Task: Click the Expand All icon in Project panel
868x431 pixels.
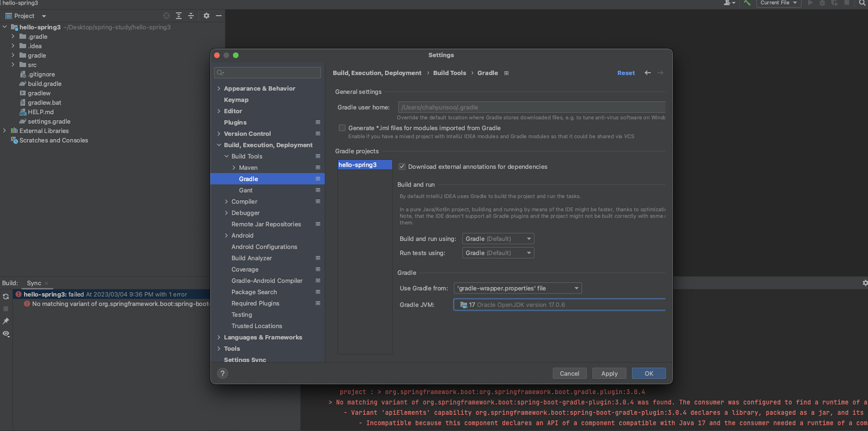Action: point(178,16)
